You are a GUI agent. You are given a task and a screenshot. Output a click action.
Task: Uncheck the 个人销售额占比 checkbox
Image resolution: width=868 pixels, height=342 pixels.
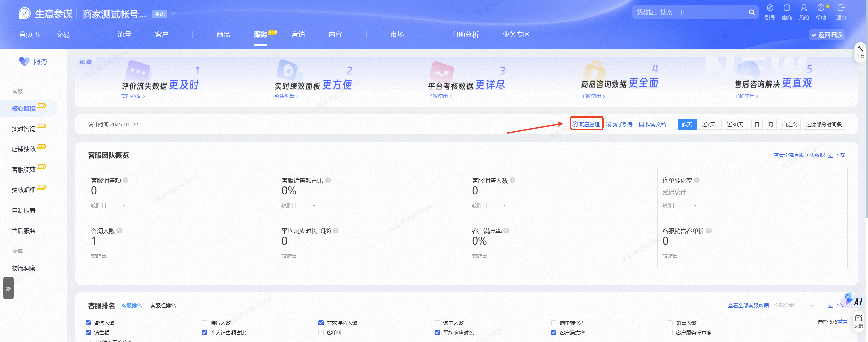(205, 332)
